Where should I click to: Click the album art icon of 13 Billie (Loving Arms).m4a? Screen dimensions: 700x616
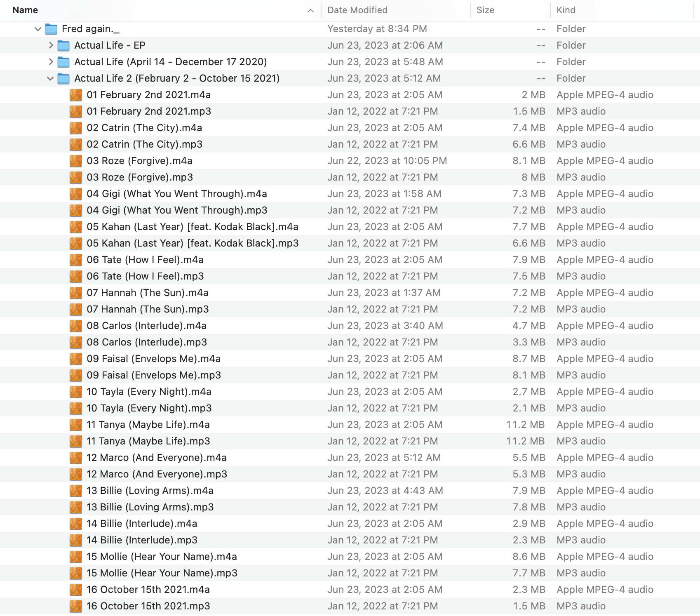(x=76, y=491)
